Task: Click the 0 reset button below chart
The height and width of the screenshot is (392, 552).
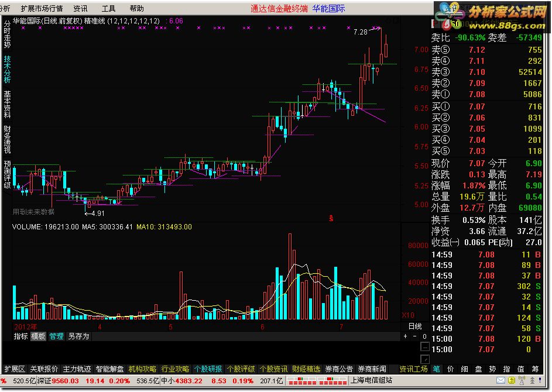Action: click(x=424, y=336)
